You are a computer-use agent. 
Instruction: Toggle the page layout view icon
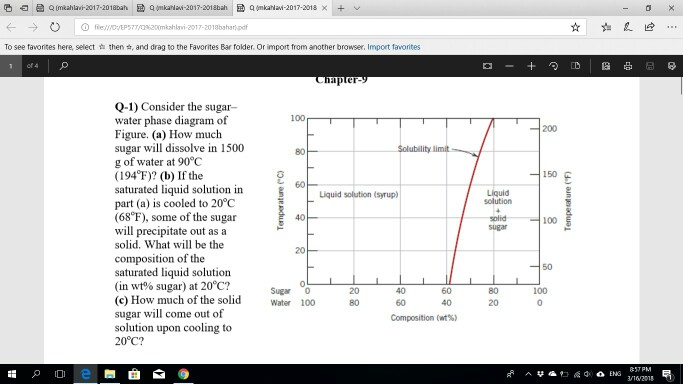click(575, 66)
